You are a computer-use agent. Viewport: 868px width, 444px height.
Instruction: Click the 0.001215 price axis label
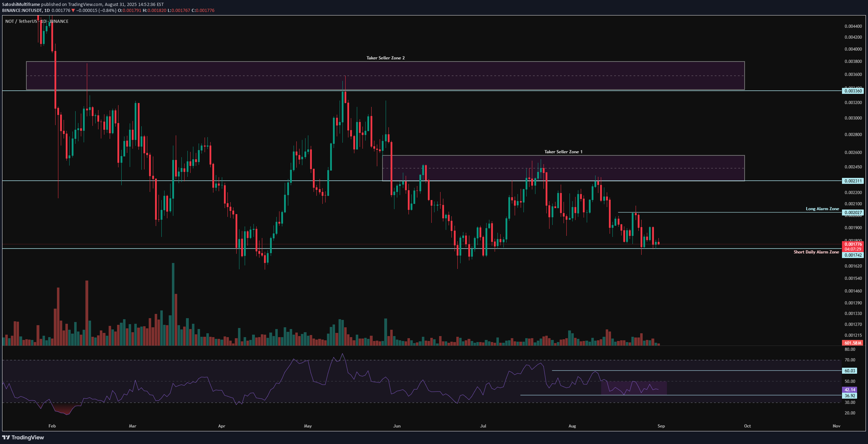point(853,335)
